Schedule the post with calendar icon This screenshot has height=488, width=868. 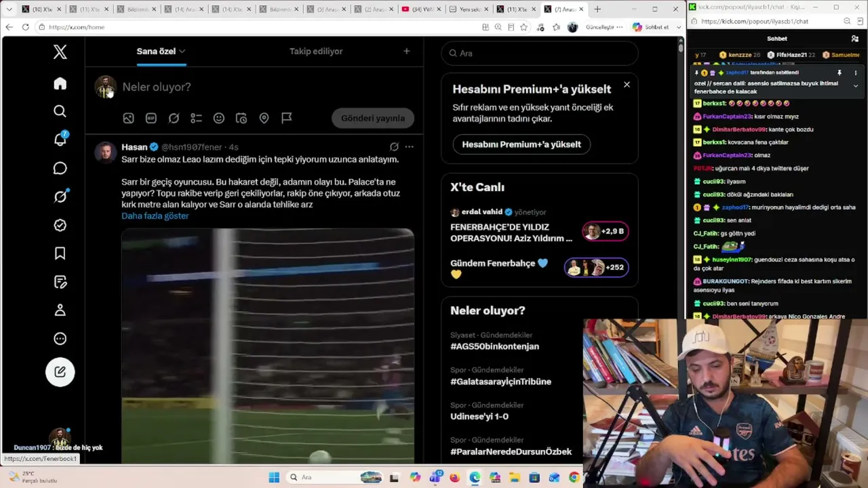tap(241, 118)
